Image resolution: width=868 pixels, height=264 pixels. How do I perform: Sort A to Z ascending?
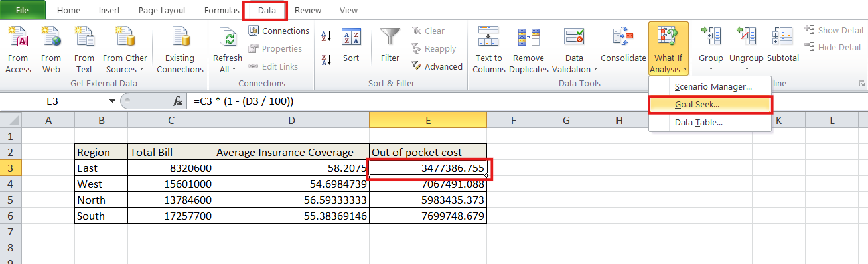[326, 36]
